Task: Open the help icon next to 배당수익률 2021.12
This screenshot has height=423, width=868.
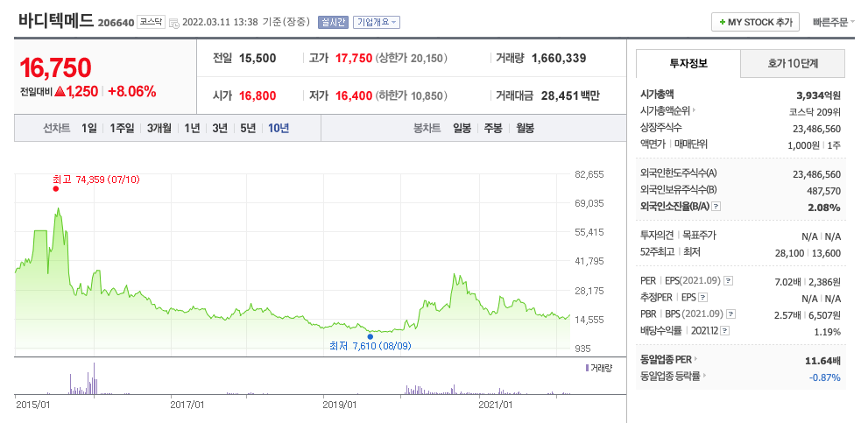Action: pos(725,331)
